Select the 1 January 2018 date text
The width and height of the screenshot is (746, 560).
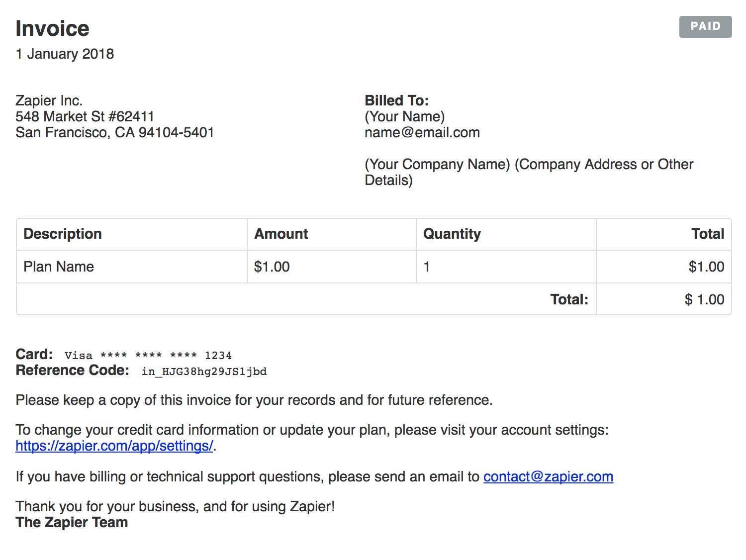click(65, 54)
